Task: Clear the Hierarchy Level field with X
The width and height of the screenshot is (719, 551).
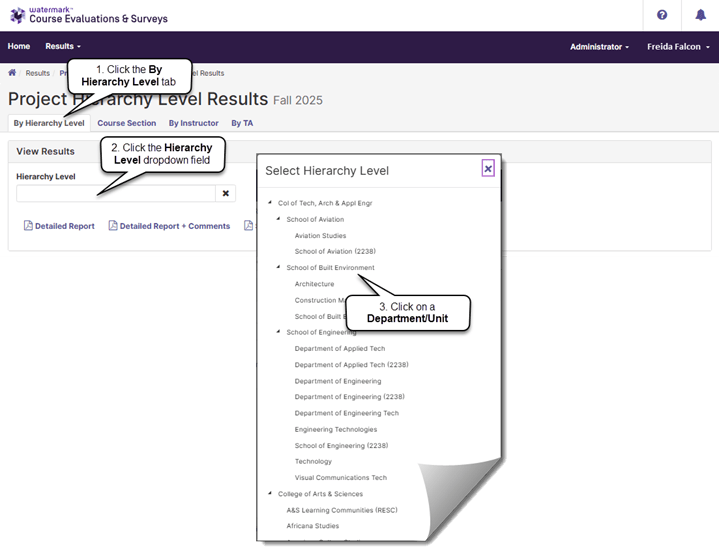Action: (226, 193)
